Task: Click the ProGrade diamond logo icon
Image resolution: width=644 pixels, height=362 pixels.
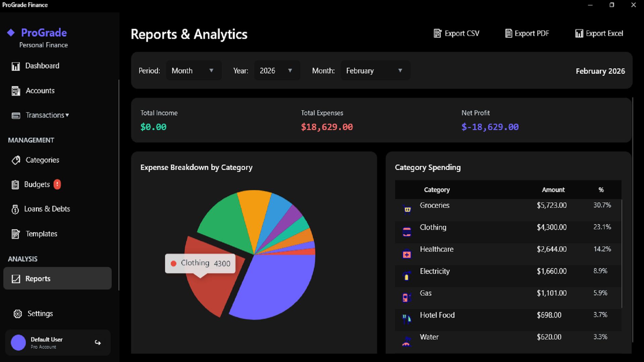Action: [x=11, y=33]
